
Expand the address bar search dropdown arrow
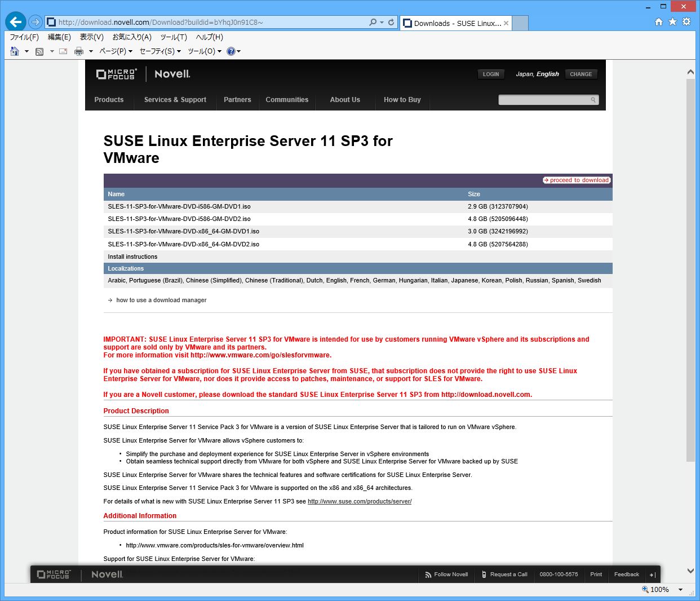(x=382, y=22)
